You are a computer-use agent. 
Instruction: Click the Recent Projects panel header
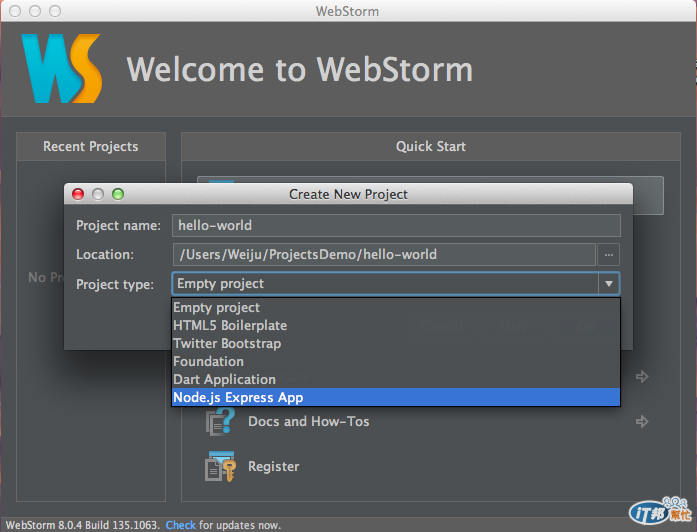[x=91, y=146]
